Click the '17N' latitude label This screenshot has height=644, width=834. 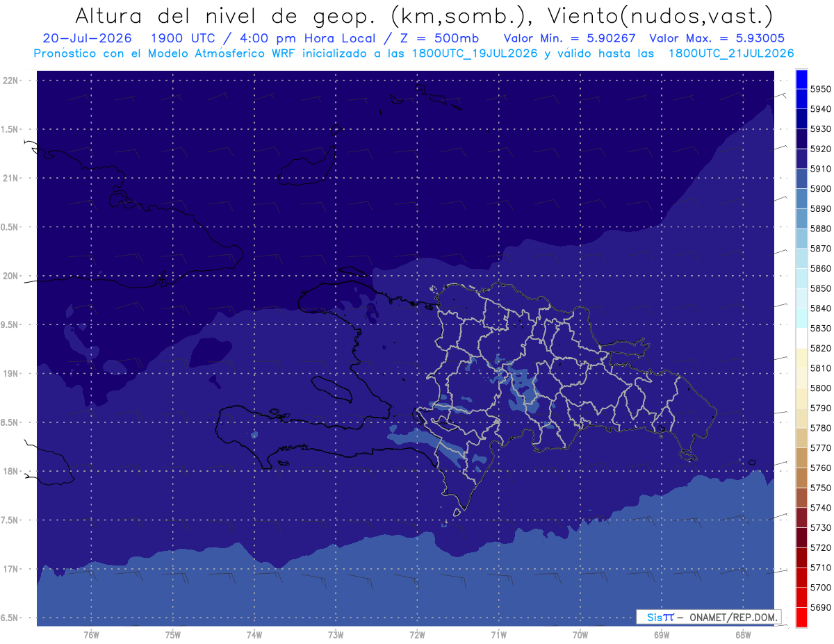11,569
